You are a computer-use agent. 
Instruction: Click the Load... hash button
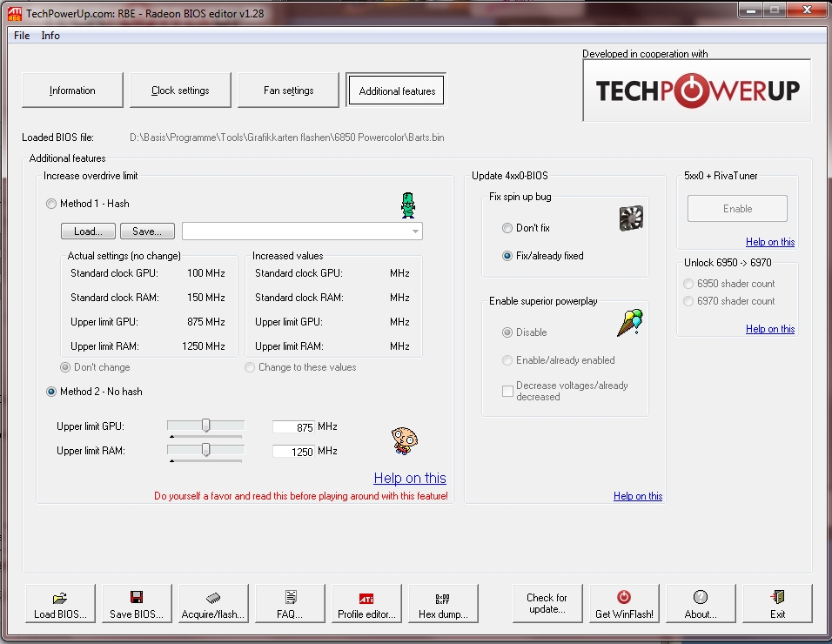point(88,231)
